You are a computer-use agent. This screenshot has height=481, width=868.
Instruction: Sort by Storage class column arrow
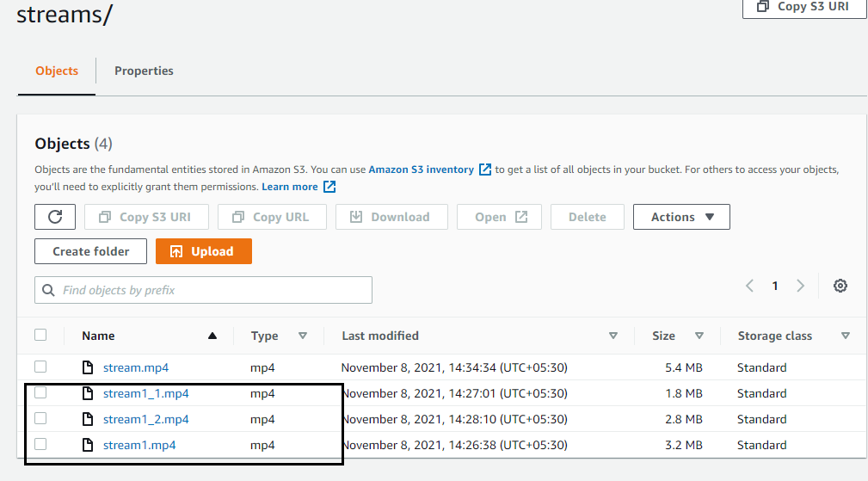click(x=846, y=336)
